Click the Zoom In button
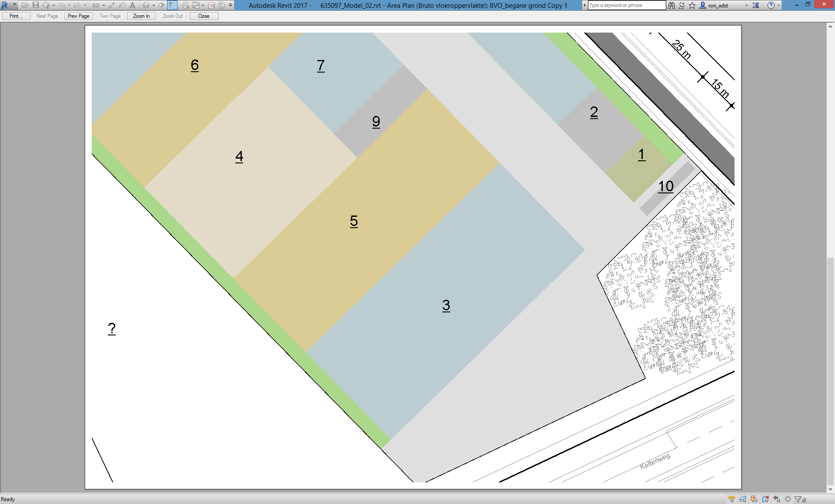The image size is (835, 504). pyautogui.click(x=141, y=16)
